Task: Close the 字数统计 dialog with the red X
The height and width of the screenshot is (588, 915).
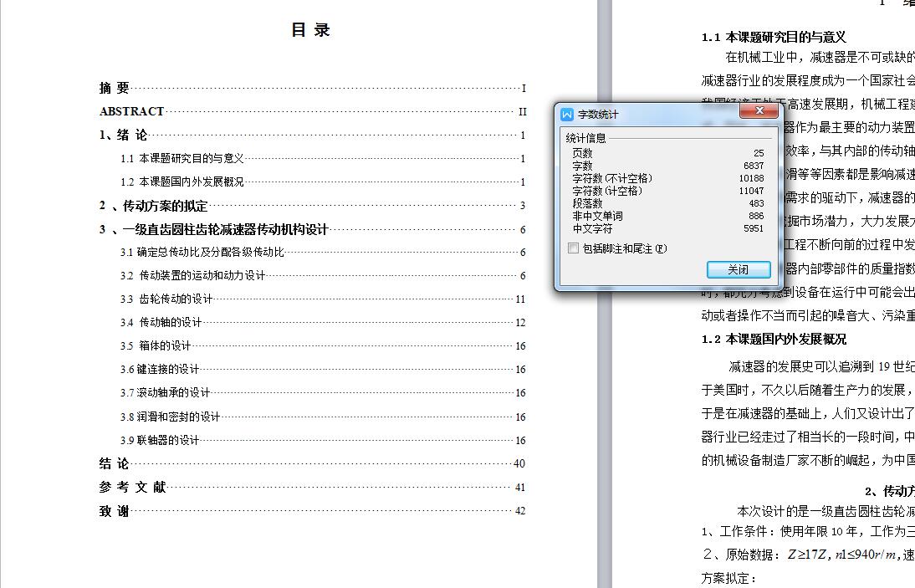Action: [759, 110]
